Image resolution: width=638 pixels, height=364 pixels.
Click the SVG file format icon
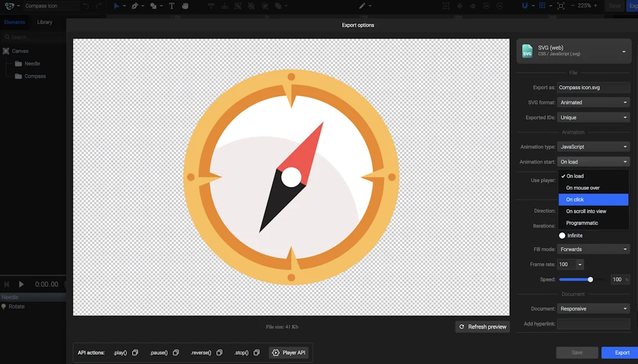click(527, 51)
